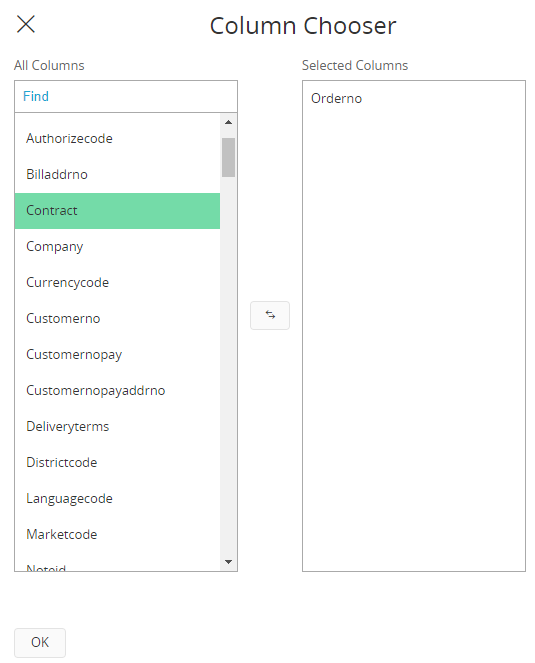Click the scrollbar up arrow
The height and width of the screenshot is (663, 535).
(228, 122)
